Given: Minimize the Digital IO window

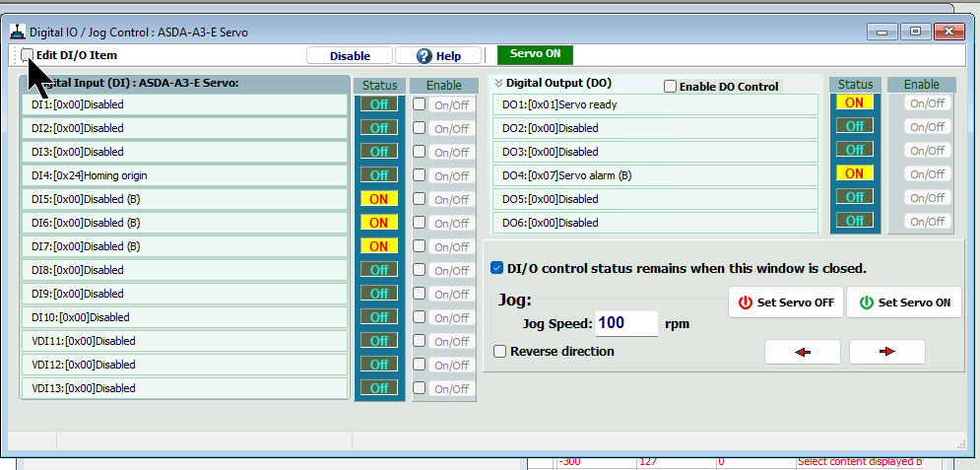Looking at the screenshot, I should coord(882,32).
